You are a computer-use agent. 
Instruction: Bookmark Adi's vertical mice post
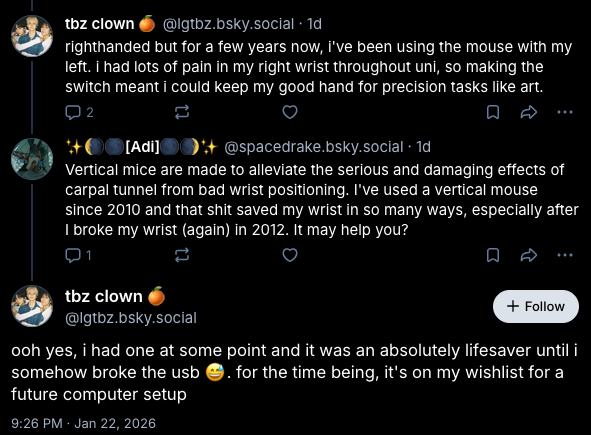click(493, 255)
